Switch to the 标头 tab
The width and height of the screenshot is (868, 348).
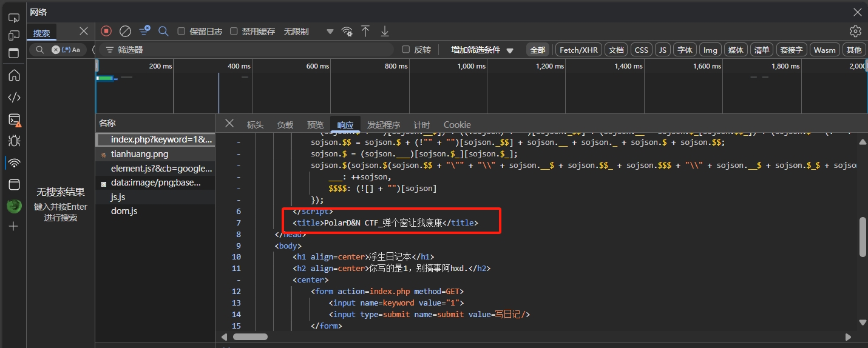pyautogui.click(x=255, y=124)
